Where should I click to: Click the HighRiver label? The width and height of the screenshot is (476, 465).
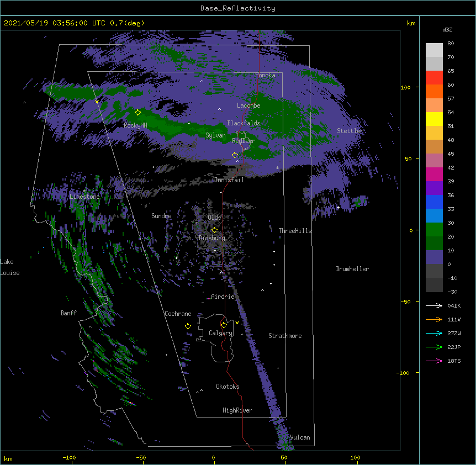pyautogui.click(x=237, y=410)
